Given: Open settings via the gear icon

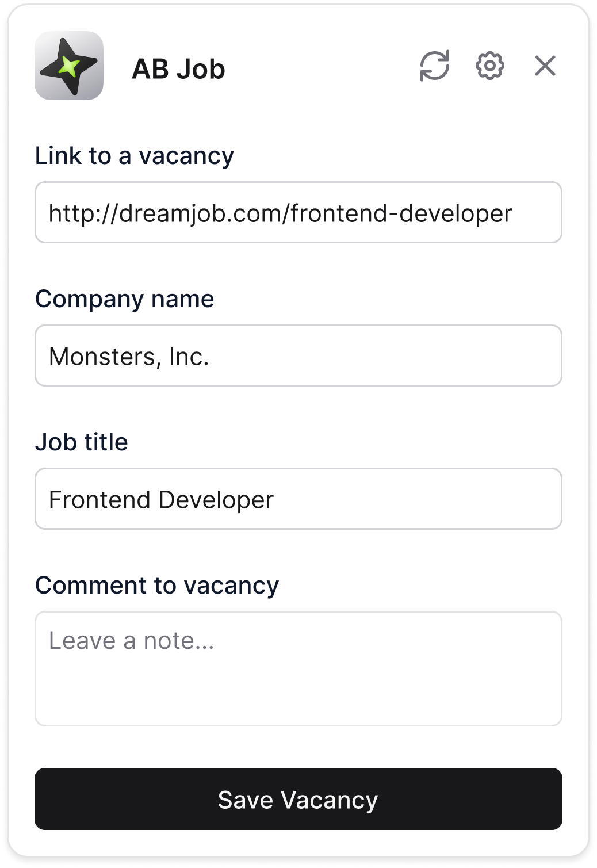Looking at the screenshot, I should [x=489, y=66].
